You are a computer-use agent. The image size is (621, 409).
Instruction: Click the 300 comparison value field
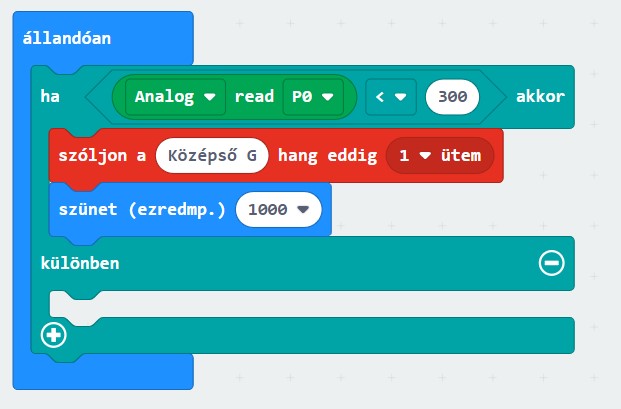452,97
